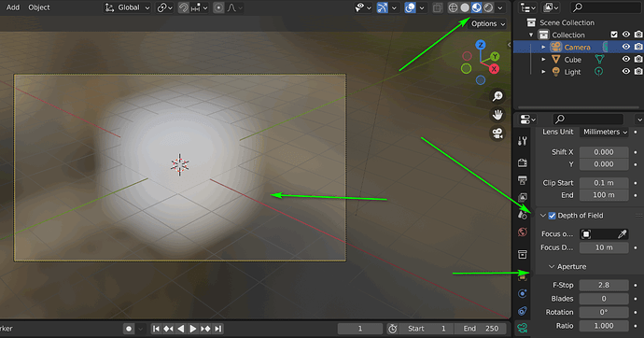The image size is (644, 338).
Task: Uncheck the Collection exclude checkbox
Action: click(x=614, y=35)
